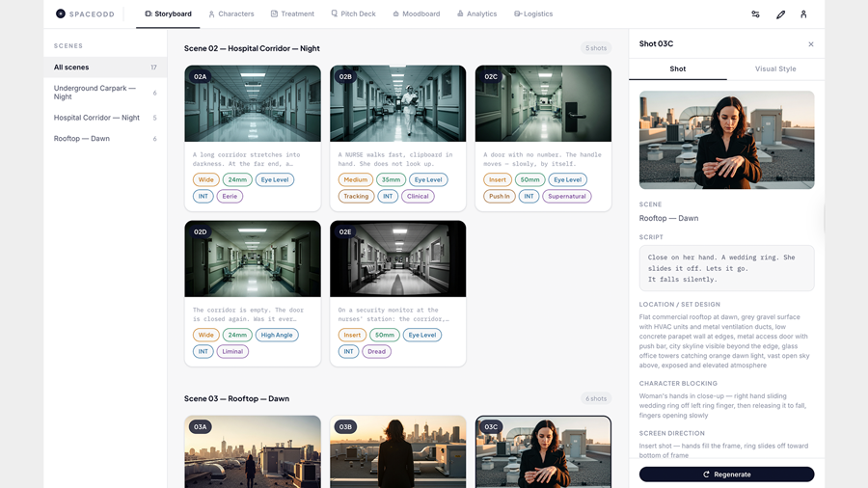Click the 50mm tag on shot 02E
The width and height of the screenshot is (868, 488).
click(385, 336)
